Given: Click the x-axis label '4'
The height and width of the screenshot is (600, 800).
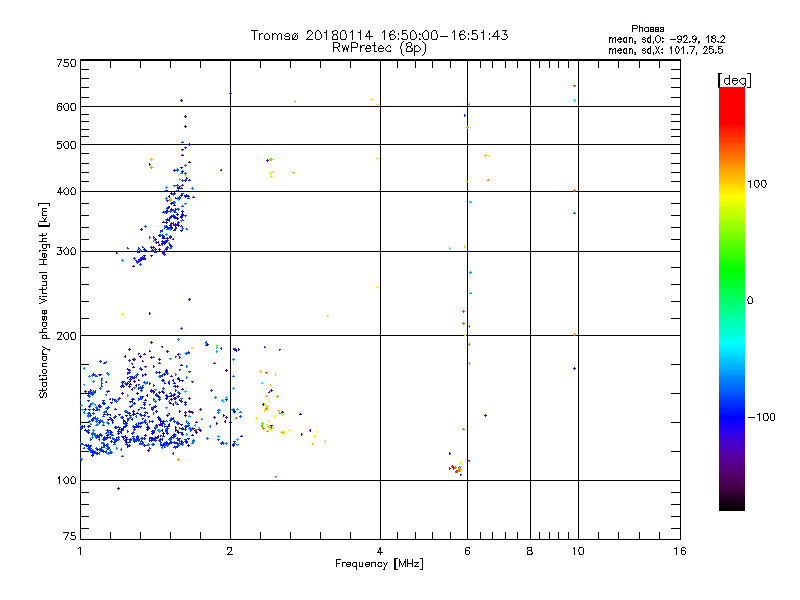Looking at the screenshot, I should (380, 551).
